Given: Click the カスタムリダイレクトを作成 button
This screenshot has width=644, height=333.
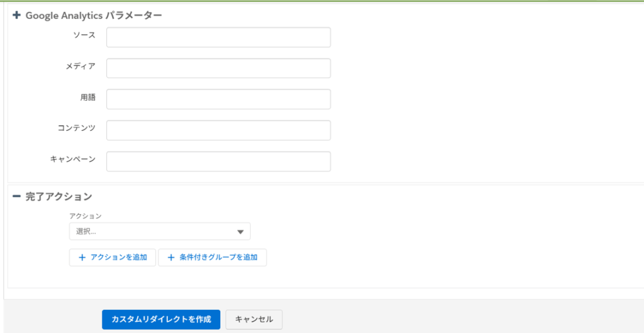Looking at the screenshot, I should [161, 319].
